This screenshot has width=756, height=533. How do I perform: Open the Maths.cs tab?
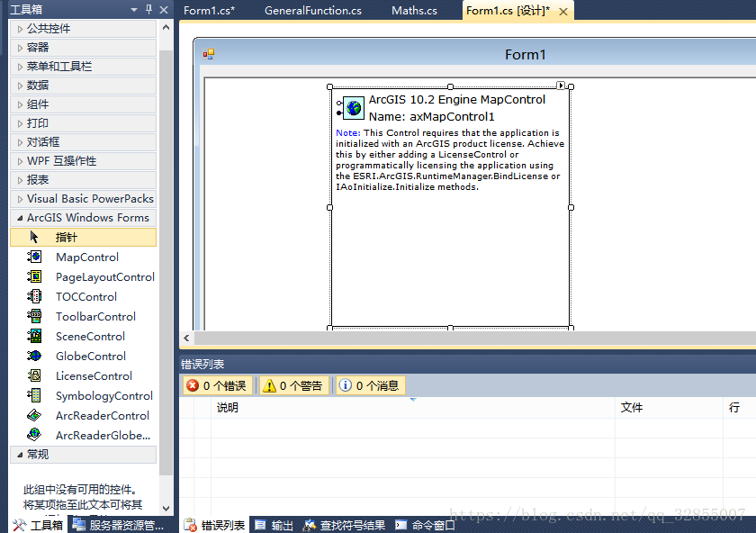coord(414,11)
